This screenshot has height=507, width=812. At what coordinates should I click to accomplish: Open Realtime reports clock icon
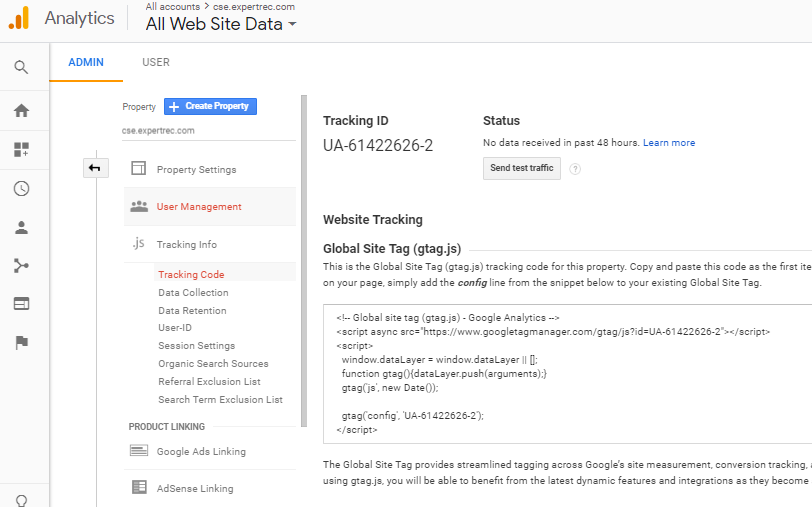tap(21, 189)
